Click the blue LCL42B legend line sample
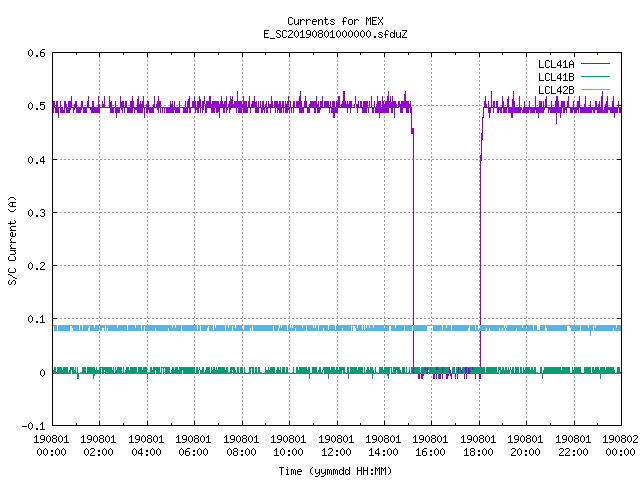The image size is (640, 480). [595, 90]
